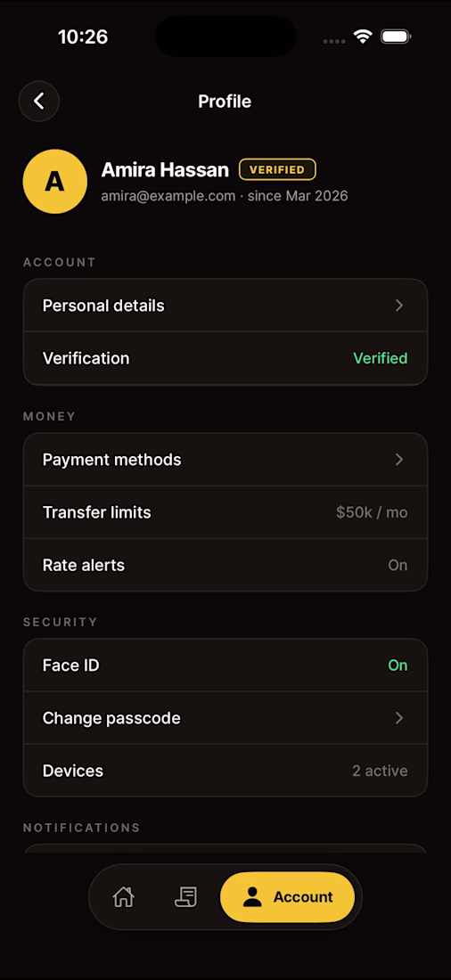451x980 pixels.
Task: Tap the Account tab label
Action: click(x=303, y=897)
